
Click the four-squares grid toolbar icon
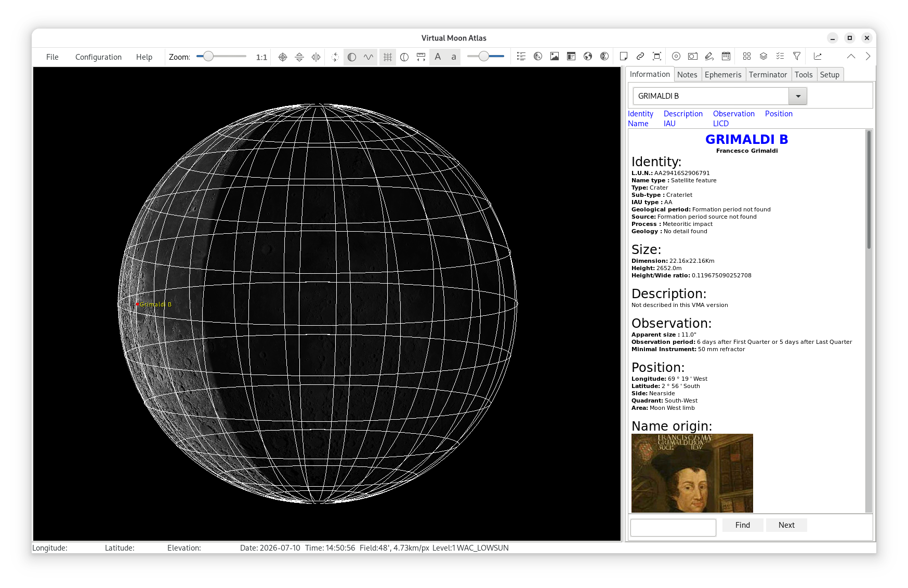(x=747, y=56)
